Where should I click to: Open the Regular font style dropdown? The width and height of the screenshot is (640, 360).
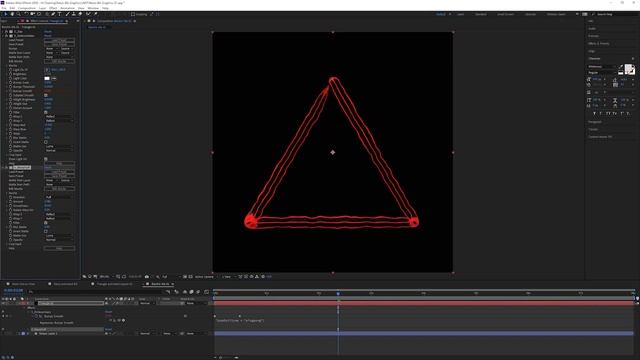click(x=602, y=72)
